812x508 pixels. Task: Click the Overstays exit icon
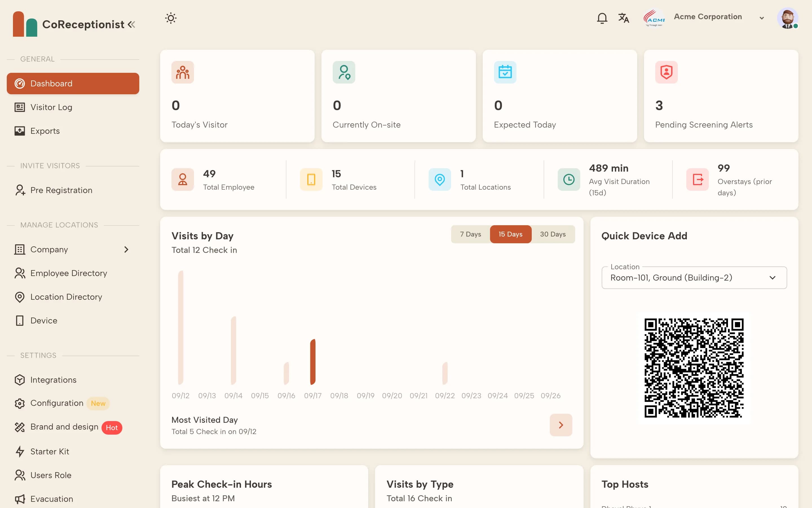697,179
